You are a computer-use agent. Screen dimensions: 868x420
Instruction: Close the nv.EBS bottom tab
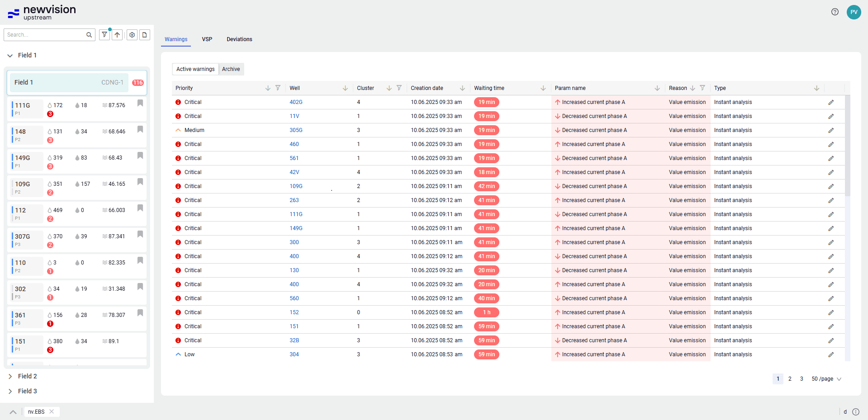pyautogui.click(x=52, y=411)
